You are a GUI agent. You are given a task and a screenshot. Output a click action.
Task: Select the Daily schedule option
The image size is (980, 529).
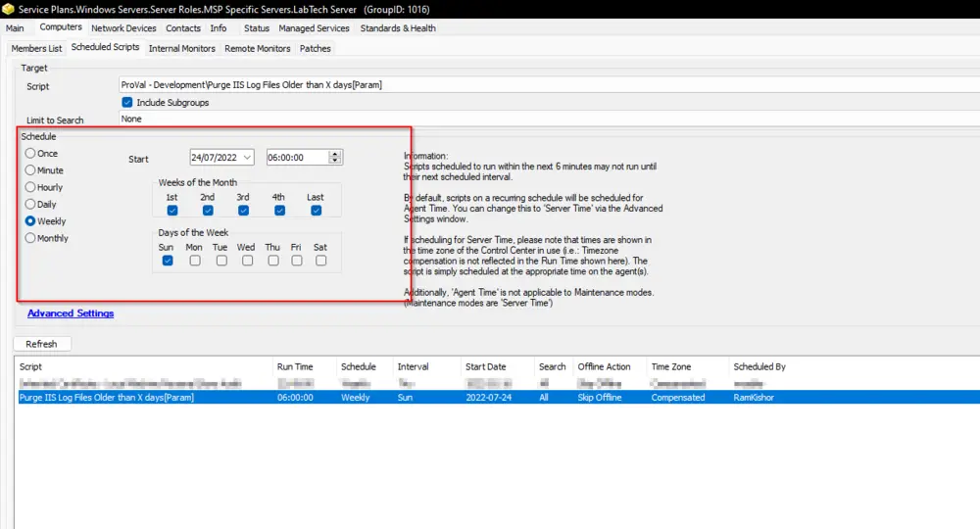tap(30, 204)
